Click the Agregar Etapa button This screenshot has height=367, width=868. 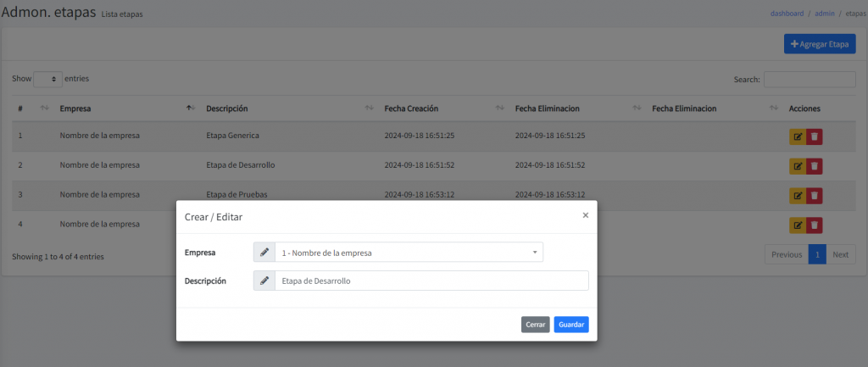coord(819,44)
